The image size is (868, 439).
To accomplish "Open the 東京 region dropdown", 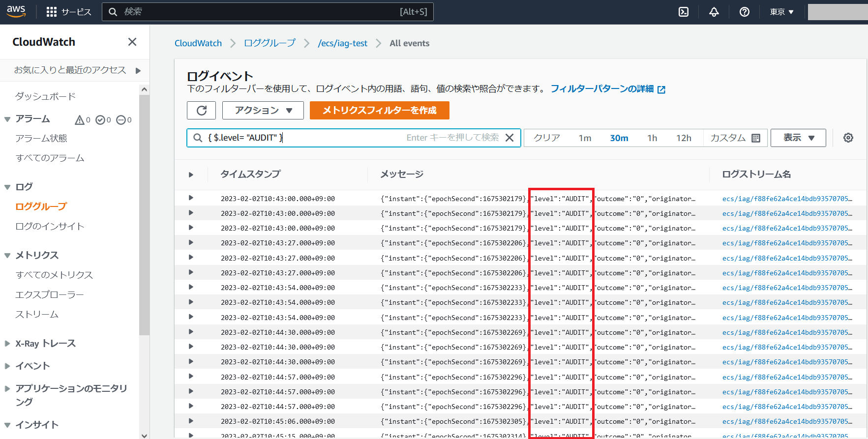I will click(782, 12).
